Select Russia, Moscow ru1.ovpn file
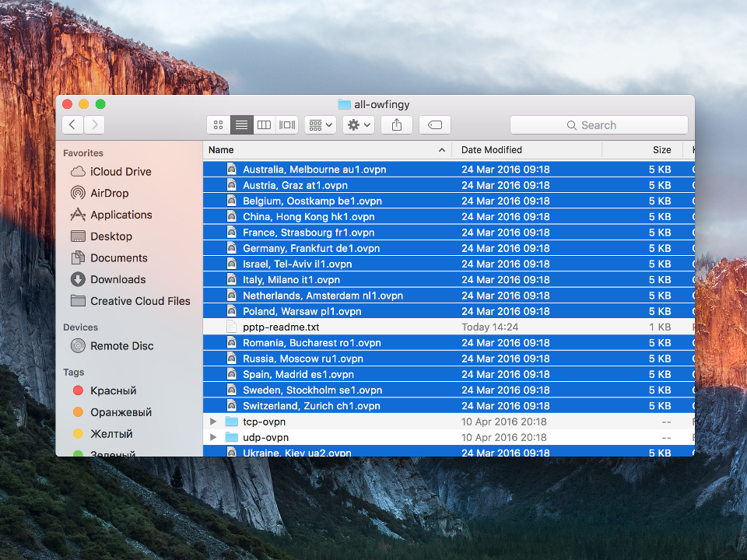747x560 pixels. point(449,359)
